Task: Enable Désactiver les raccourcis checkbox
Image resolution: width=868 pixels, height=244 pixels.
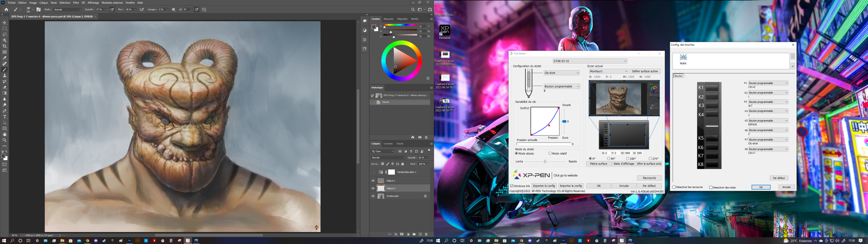Action: 674,187
